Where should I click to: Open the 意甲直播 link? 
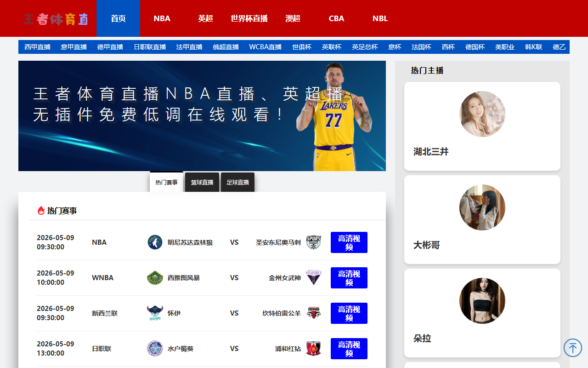coord(73,47)
